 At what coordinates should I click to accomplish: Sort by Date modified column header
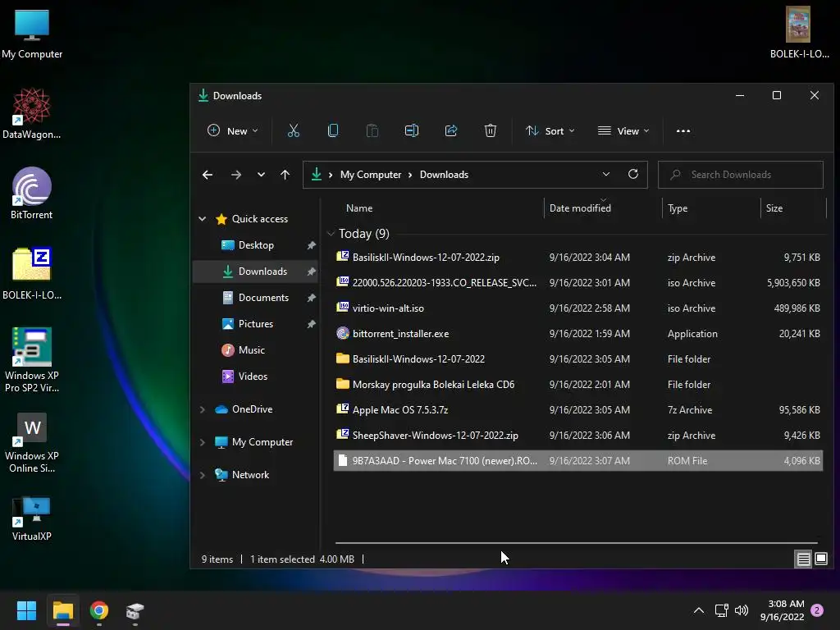(580, 208)
